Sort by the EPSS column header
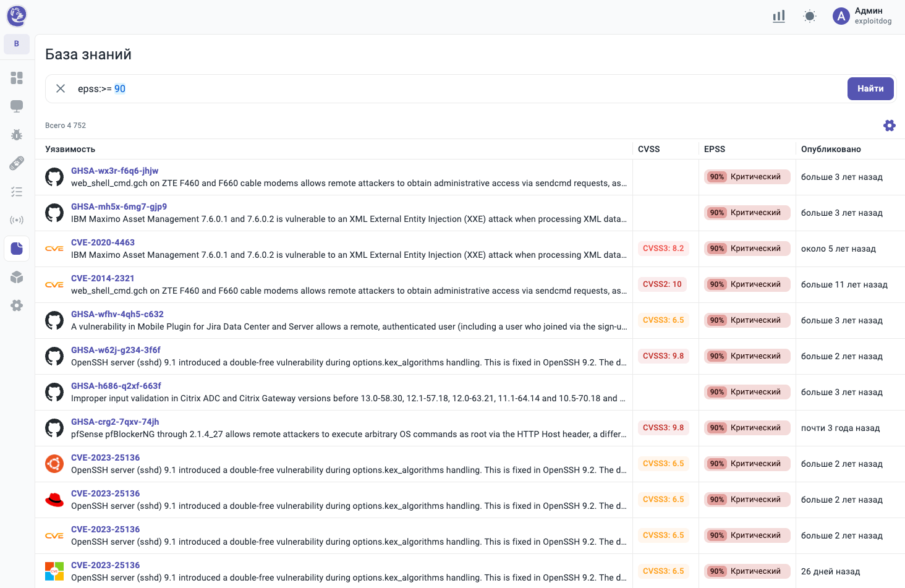905x588 pixels. point(715,149)
